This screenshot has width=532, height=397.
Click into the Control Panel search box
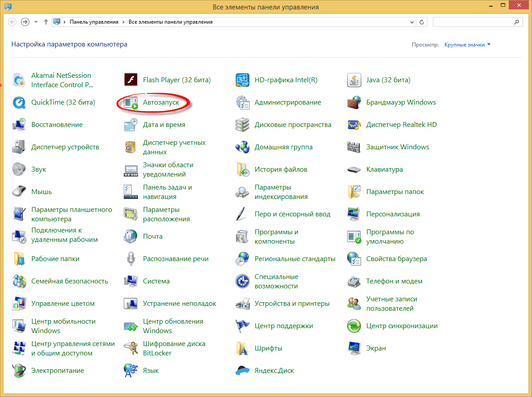(473, 22)
